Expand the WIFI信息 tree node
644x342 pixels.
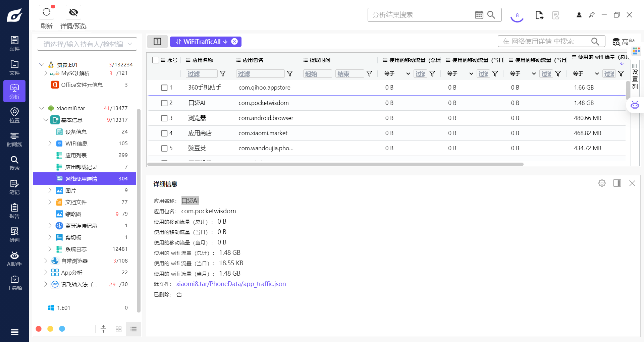pyautogui.click(x=50, y=143)
